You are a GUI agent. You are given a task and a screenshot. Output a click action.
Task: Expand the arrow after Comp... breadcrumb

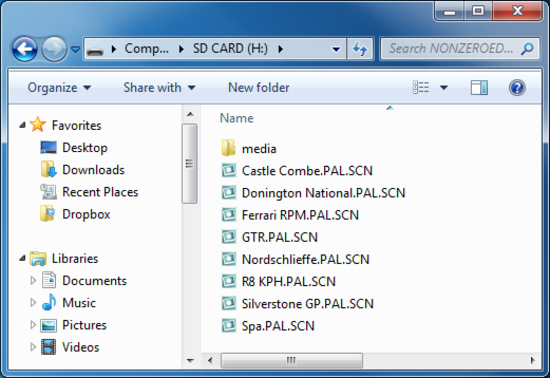click(181, 49)
